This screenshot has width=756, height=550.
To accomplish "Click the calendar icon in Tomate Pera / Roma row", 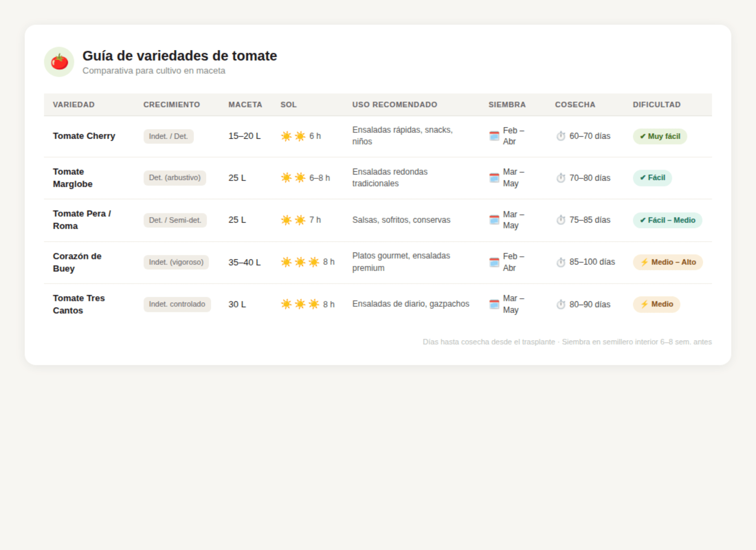I will 494,220.
